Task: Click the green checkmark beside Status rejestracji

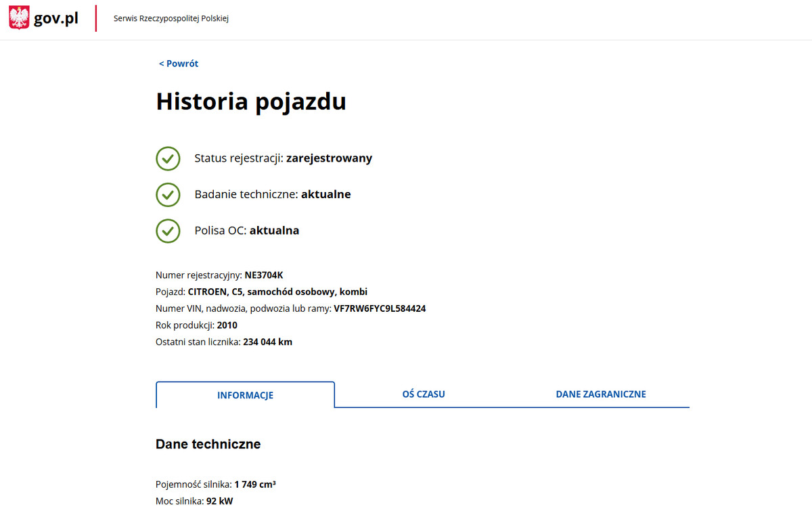Action: click(x=168, y=158)
